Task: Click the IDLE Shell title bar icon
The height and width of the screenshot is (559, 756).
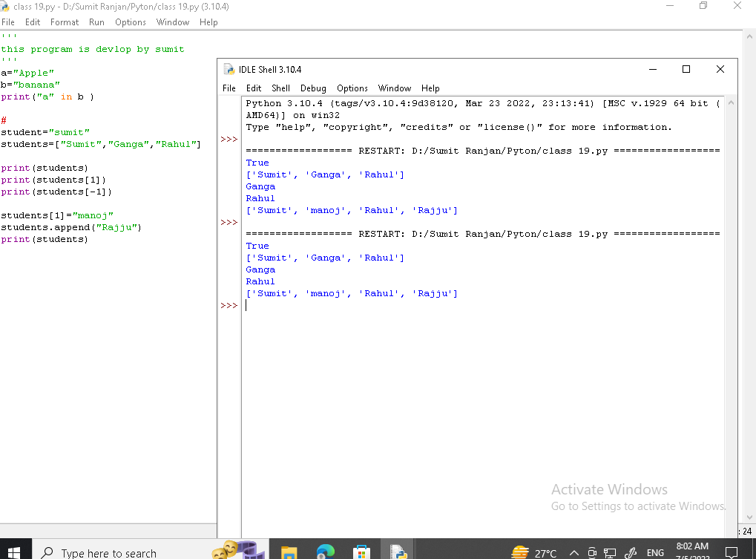Action: [229, 69]
